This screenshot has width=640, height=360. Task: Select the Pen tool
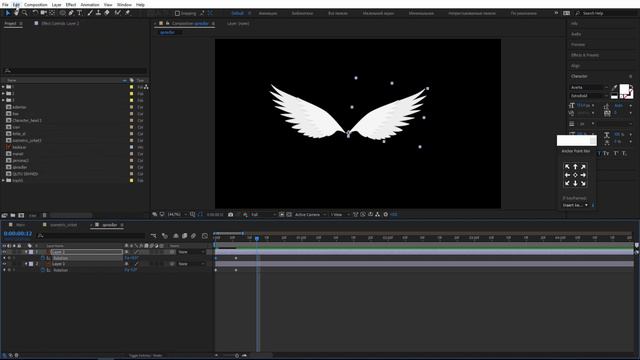[x=71, y=13]
